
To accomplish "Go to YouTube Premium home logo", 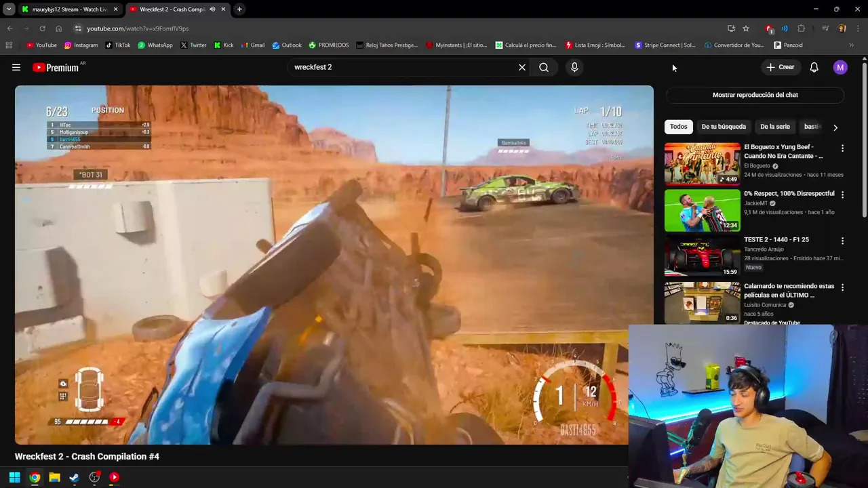I will tap(56, 67).
